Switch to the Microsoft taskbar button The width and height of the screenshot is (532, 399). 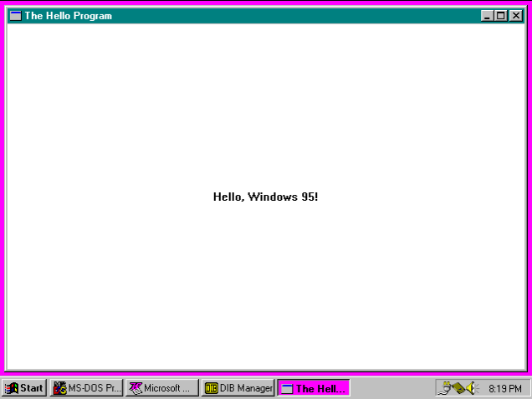point(162,388)
